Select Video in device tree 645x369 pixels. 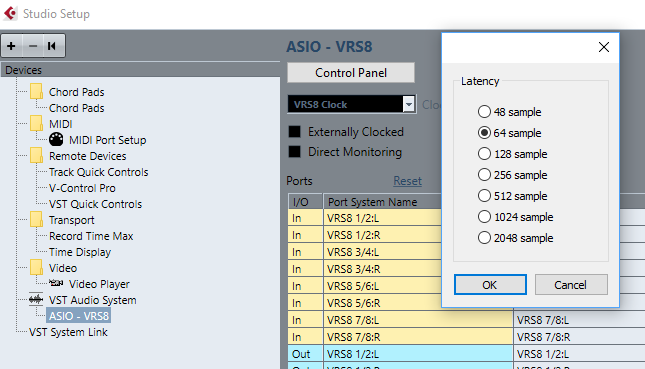point(63,268)
